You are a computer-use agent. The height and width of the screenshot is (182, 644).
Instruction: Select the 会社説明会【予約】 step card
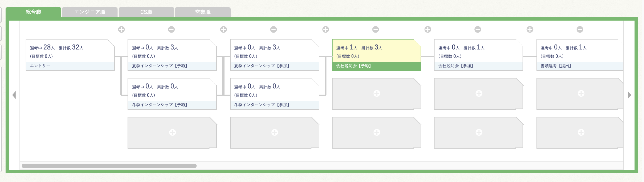pos(376,55)
